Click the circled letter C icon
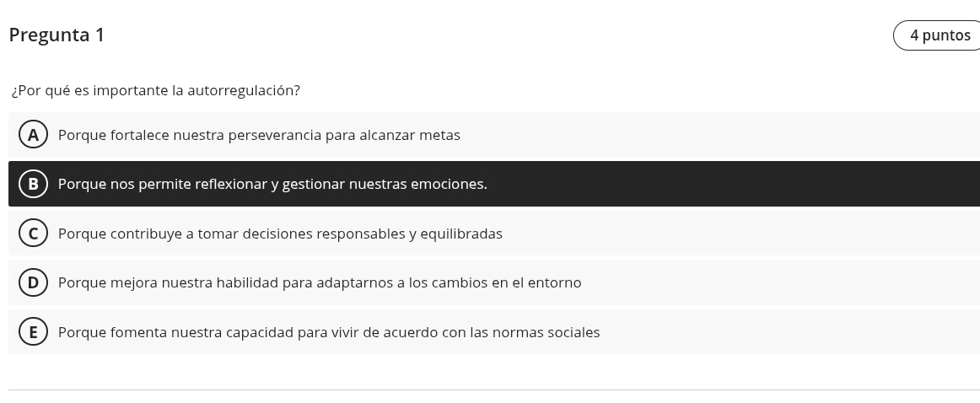This screenshot has height=403, width=980. click(33, 233)
